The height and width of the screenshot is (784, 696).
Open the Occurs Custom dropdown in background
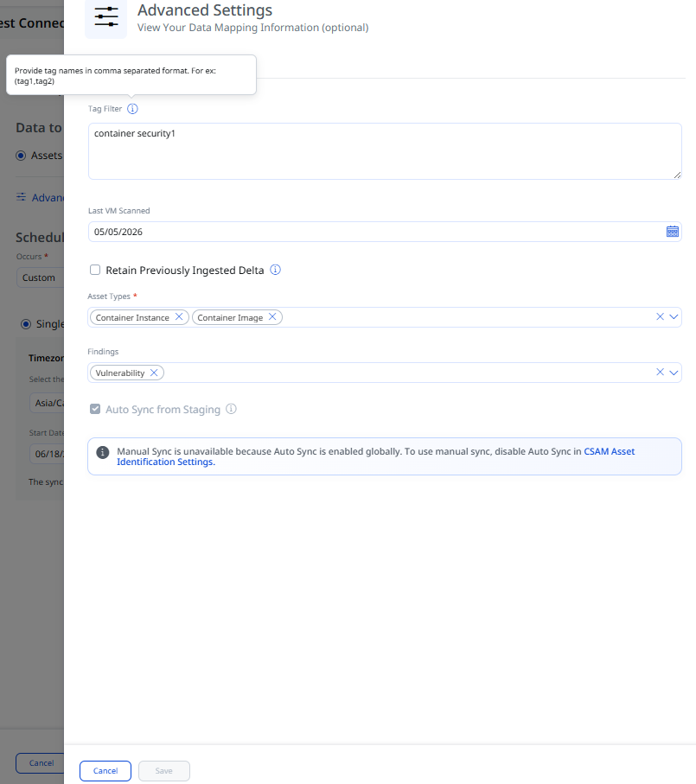(x=40, y=277)
